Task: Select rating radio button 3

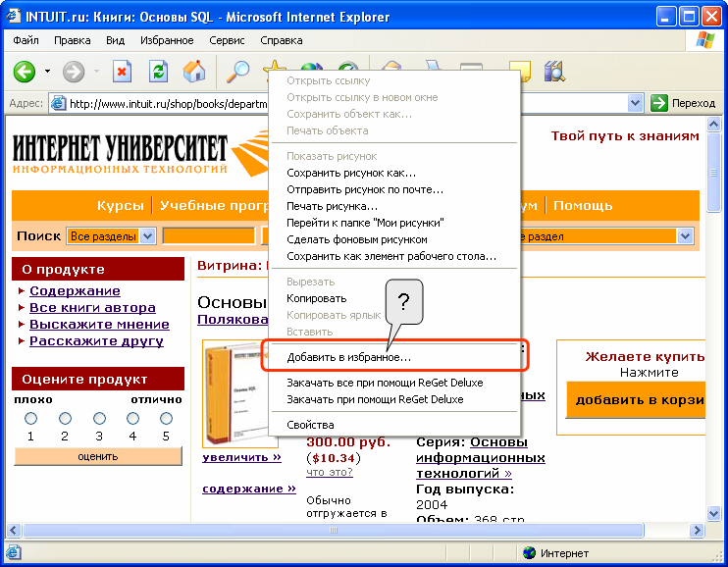Action: tap(99, 419)
